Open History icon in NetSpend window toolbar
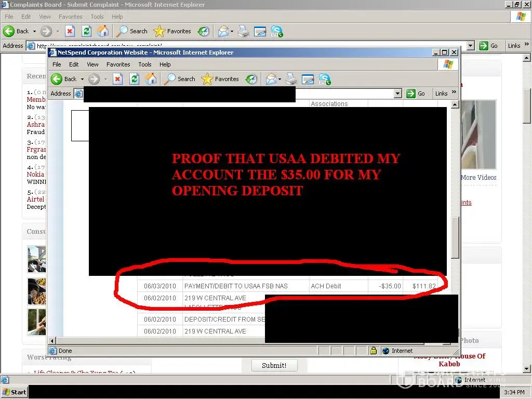 [251, 79]
